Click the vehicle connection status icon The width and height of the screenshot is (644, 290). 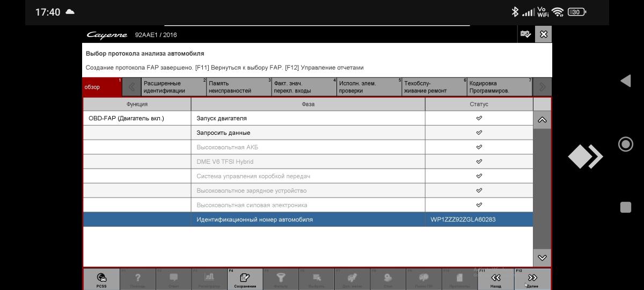coord(525,34)
